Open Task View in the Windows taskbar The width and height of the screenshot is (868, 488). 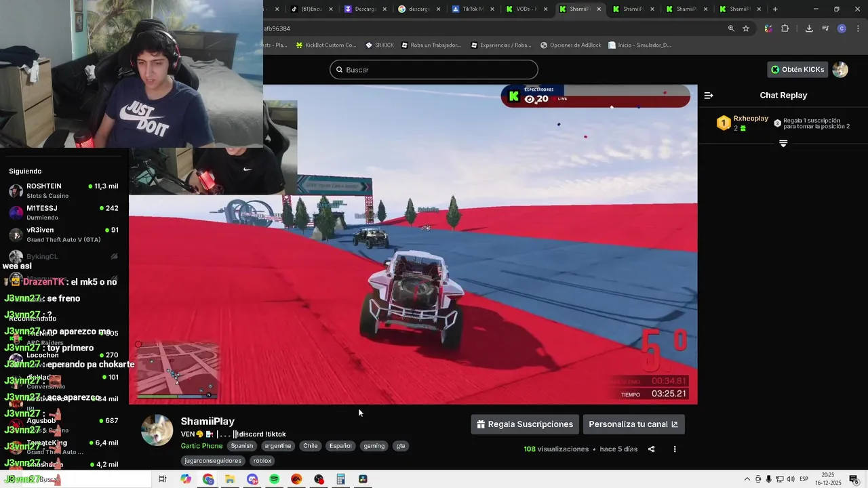point(163,479)
